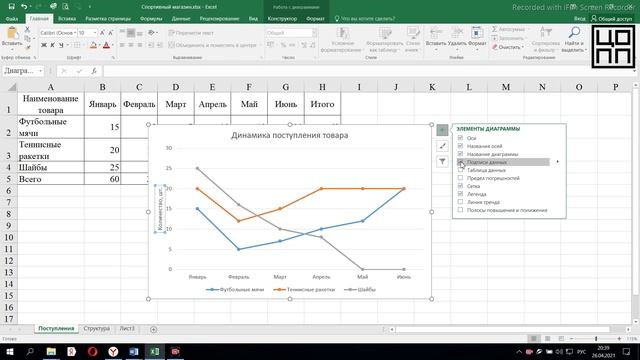Screen dimensions: 640x360
Task: Adjust the zoom slider in status bar
Action: point(596,338)
